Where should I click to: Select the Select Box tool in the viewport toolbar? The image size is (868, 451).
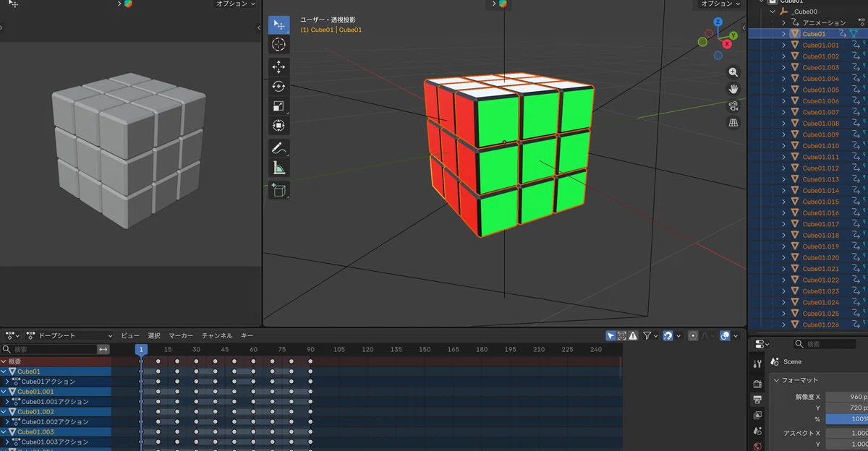click(278, 25)
